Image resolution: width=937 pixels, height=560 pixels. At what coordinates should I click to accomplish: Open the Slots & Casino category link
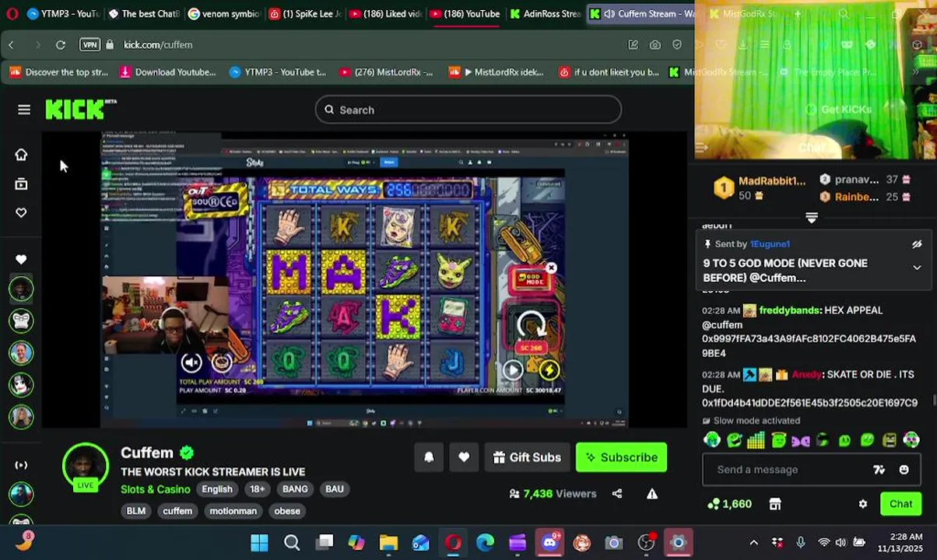point(155,489)
